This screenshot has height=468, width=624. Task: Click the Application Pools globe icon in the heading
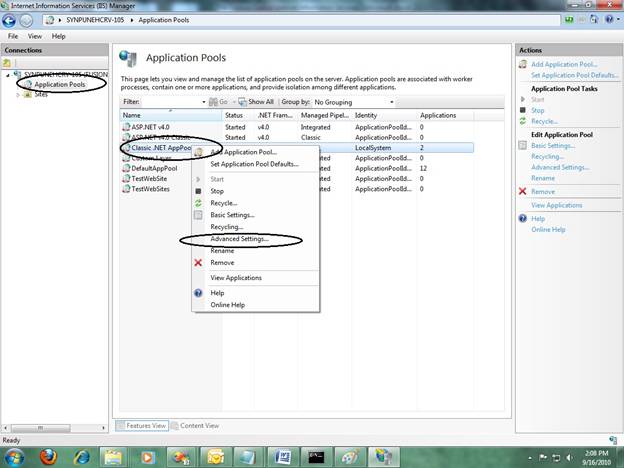pyautogui.click(x=128, y=58)
